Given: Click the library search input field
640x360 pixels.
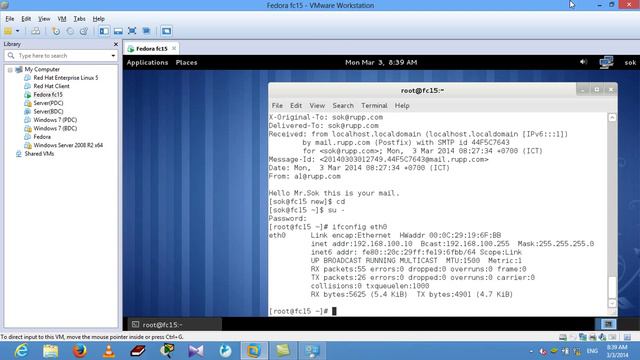Looking at the screenshot, I should [x=60, y=56].
